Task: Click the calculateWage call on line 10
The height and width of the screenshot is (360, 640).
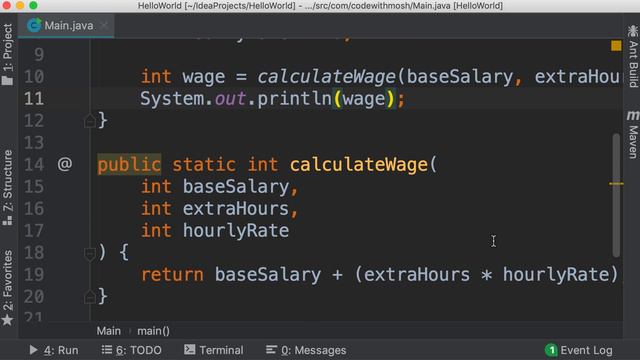Action: (327, 77)
